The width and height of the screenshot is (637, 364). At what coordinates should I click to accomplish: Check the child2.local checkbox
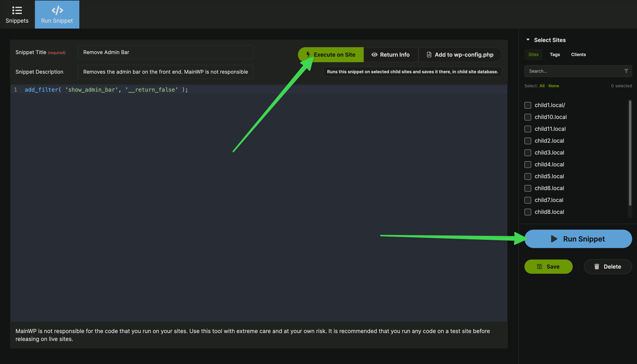pyautogui.click(x=528, y=141)
